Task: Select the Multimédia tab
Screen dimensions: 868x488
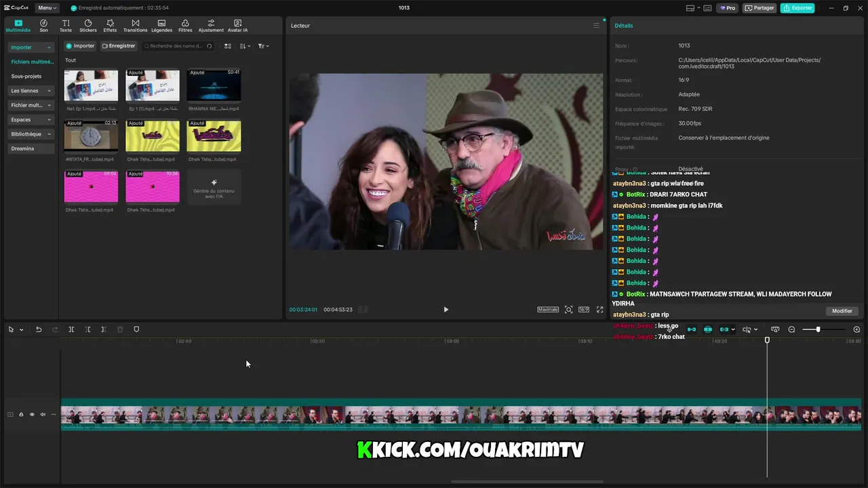Action: [x=18, y=26]
